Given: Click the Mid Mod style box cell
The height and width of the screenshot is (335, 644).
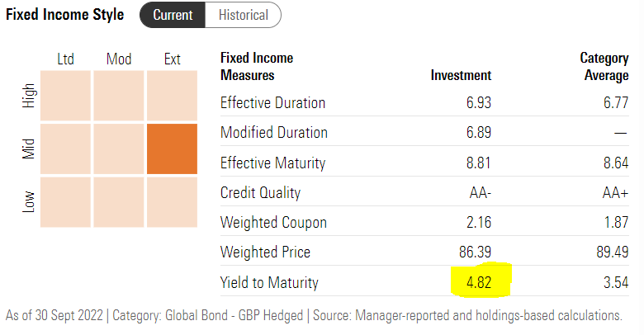Looking at the screenshot, I should pyautogui.click(x=118, y=149).
